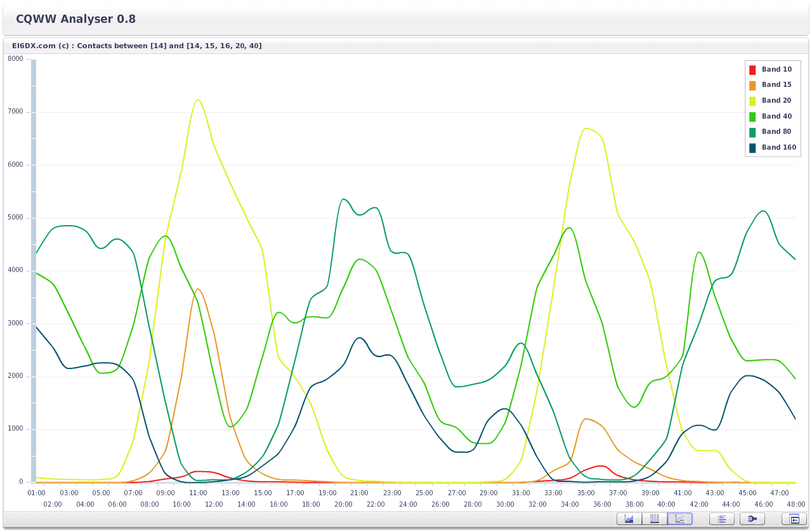Viewport: 812px width, 532px height.
Task: Click the 'CQWW Analyser 0.8' title
Action: point(76,19)
